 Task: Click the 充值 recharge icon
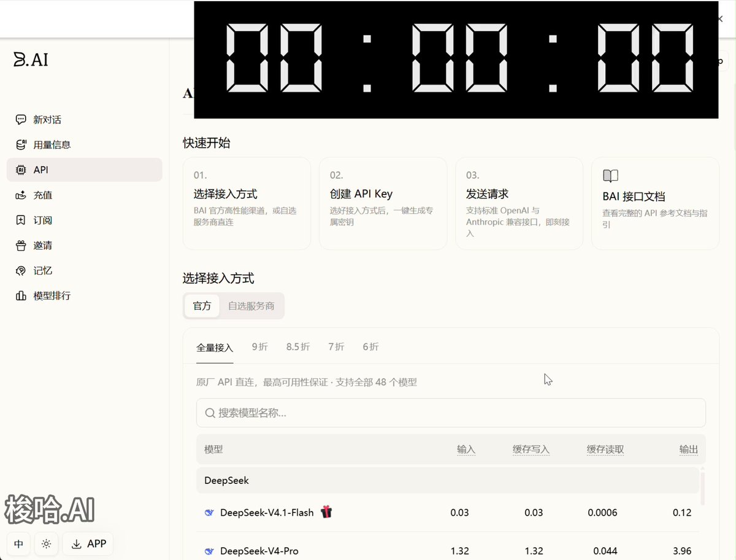pos(21,195)
